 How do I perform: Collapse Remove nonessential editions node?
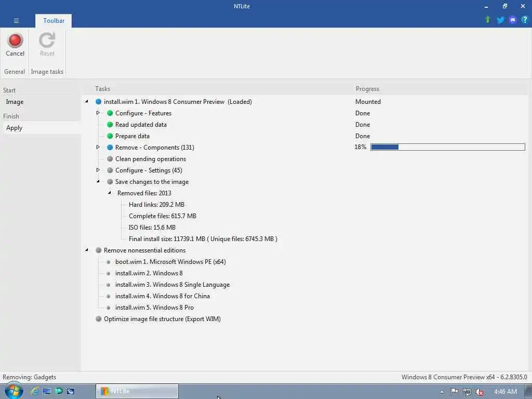pos(87,250)
